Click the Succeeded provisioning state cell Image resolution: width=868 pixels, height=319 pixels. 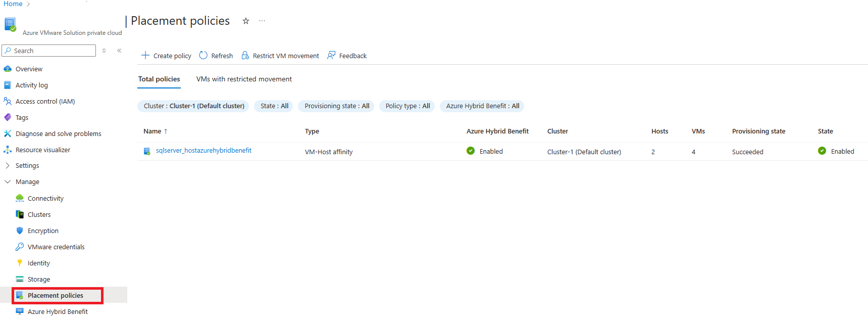(x=747, y=152)
